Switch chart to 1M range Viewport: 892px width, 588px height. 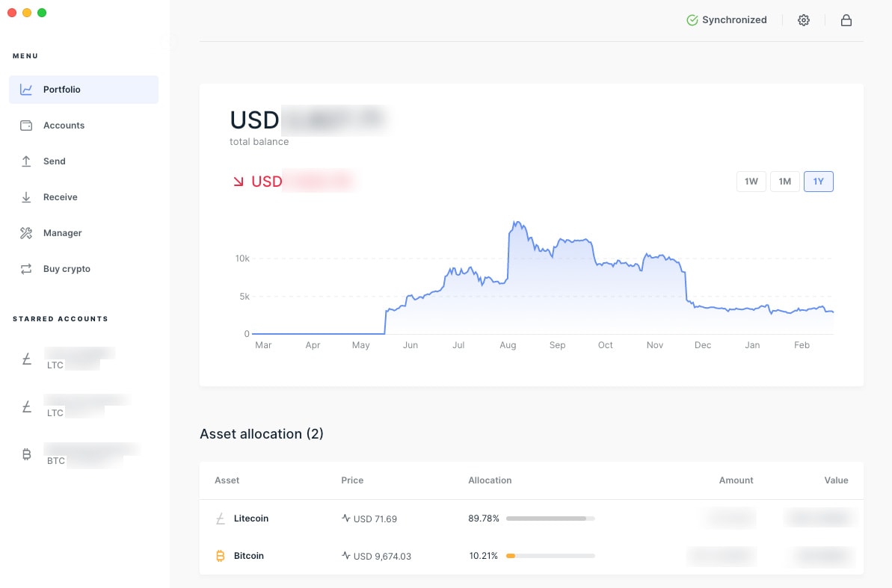click(x=784, y=182)
